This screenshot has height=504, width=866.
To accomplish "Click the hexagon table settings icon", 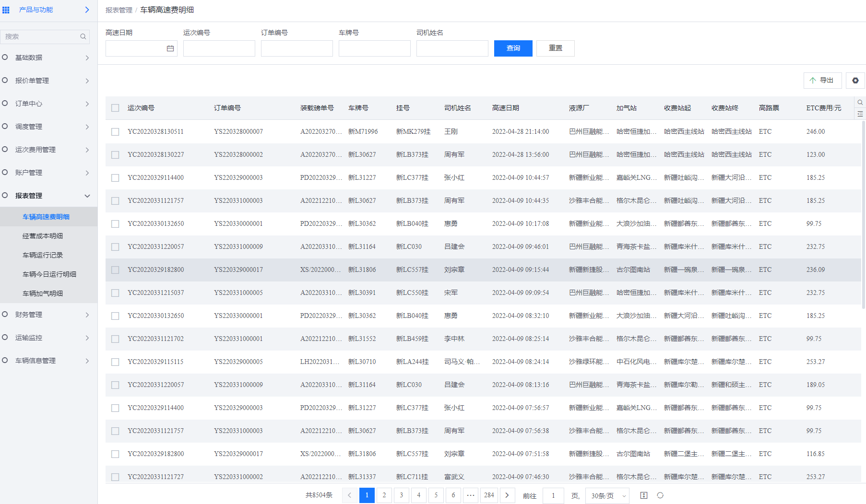I will pyautogui.click(x=855, y=81).
